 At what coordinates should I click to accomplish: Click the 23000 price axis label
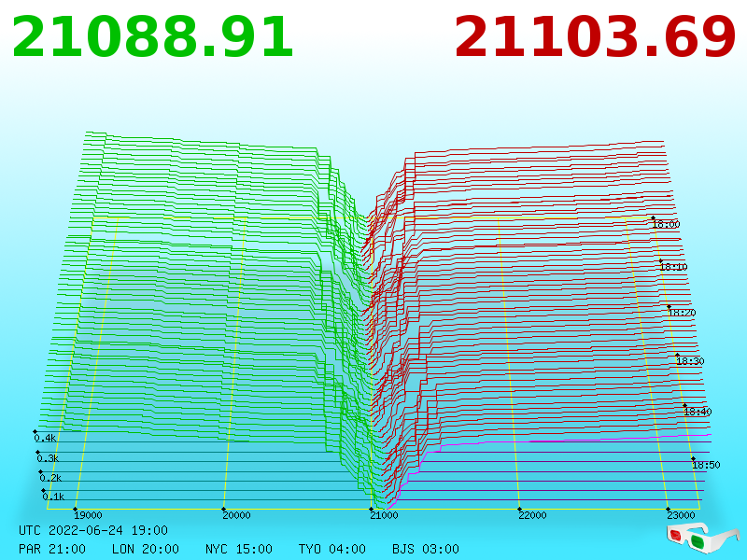pyautogui.click(x=681, y=515)
